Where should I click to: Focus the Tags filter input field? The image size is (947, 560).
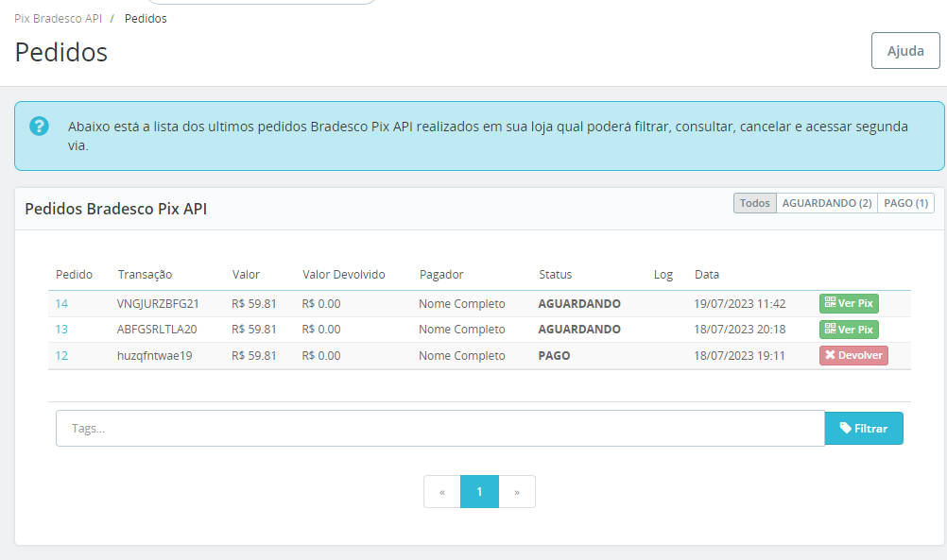click(x=440, y=429)
